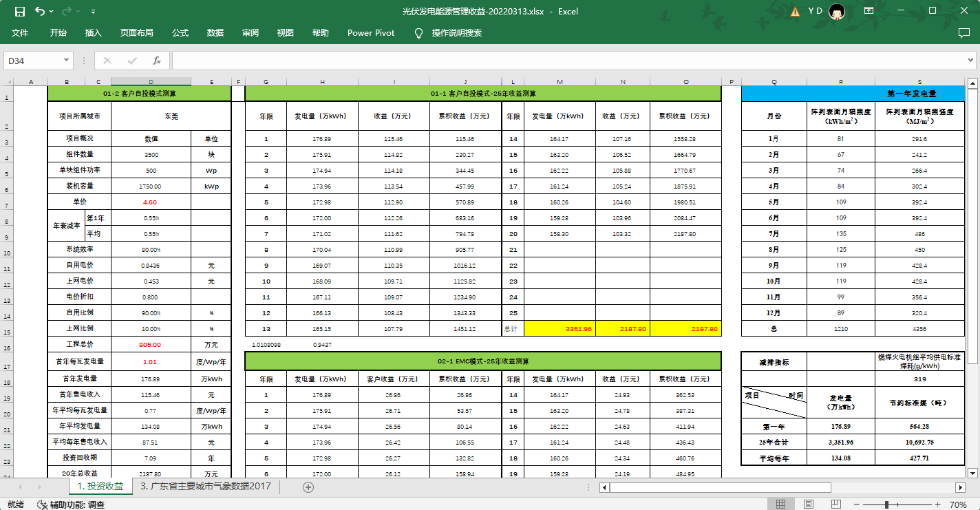Click the Redo arrow icon

[x=67, y=11]
